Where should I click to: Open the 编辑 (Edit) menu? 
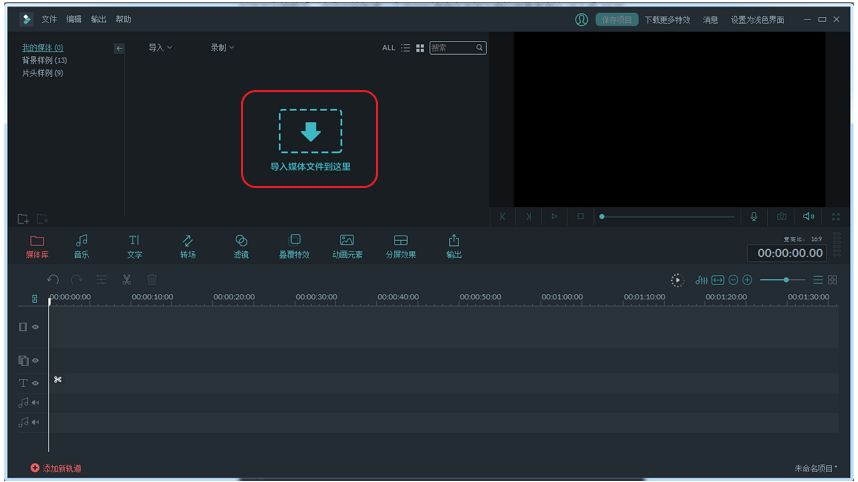pos(74,19)
